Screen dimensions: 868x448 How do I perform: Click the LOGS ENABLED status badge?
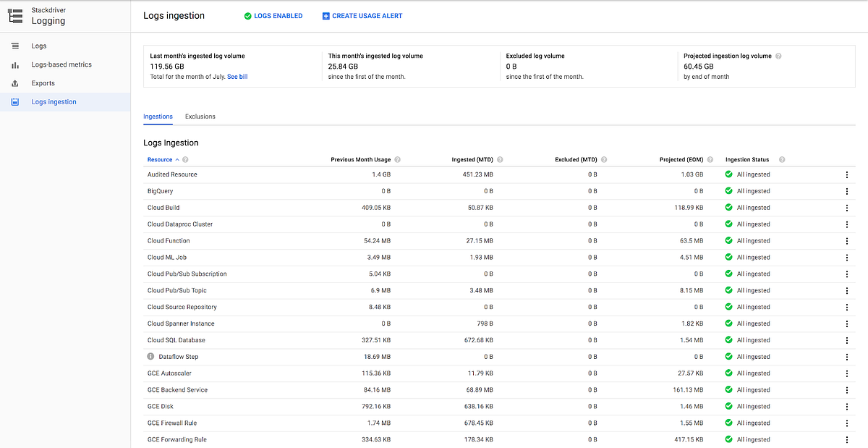click(x=273, y=15)
